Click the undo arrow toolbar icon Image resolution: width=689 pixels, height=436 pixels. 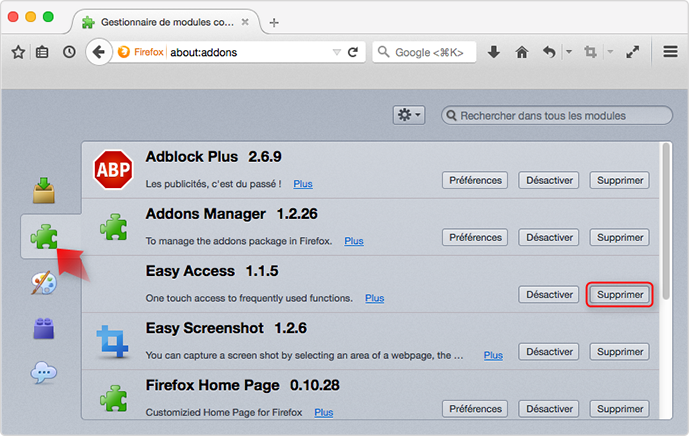tap(549, 52)
